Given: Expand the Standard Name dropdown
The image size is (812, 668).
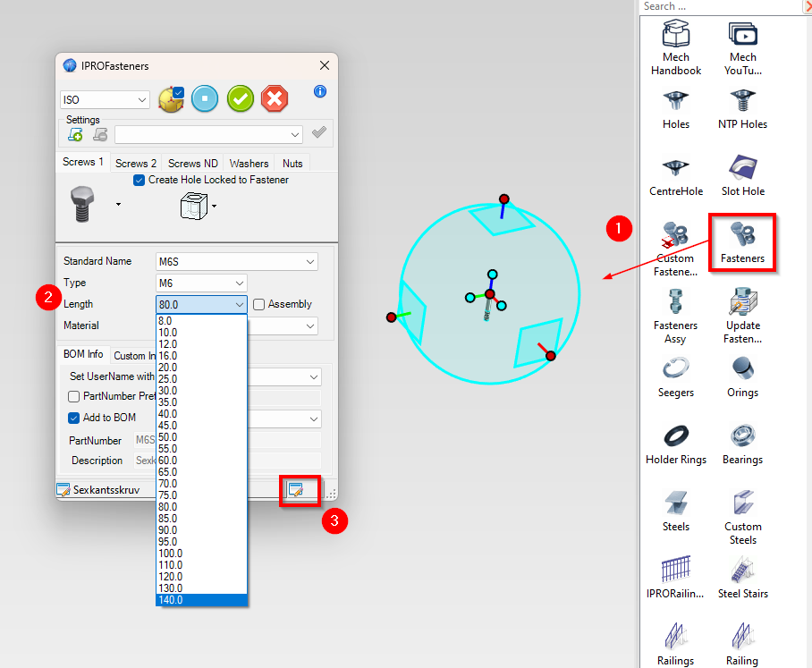Looking at the screenshot, I should pos(237,261).
